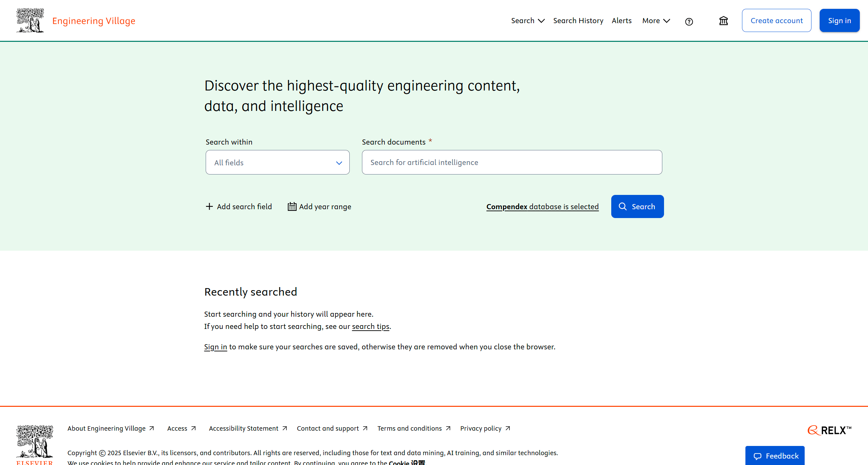Click the magnifier icon on Search button
Viewport: 868px width, 465px height.
click(x=622, y=206)
